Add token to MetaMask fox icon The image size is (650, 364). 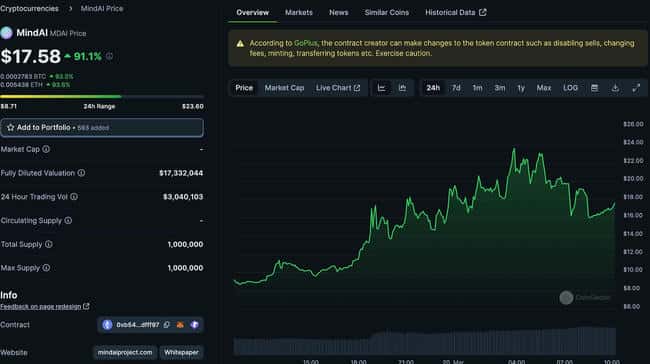180,325
